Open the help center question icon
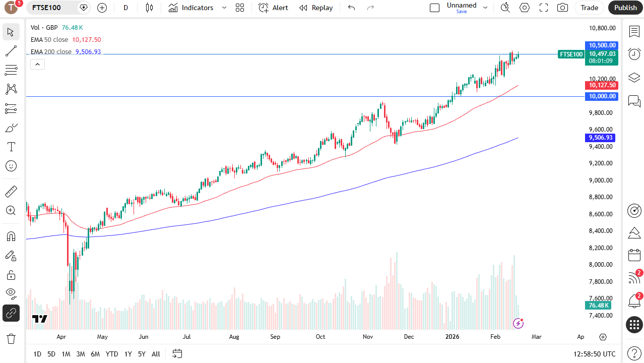This screenshot has height=363, width=644. [x=634, y=353]
